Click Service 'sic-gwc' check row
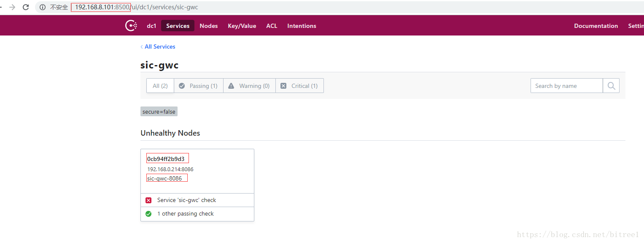This screenshot has height=243, width=644. [x=197, y=200]
